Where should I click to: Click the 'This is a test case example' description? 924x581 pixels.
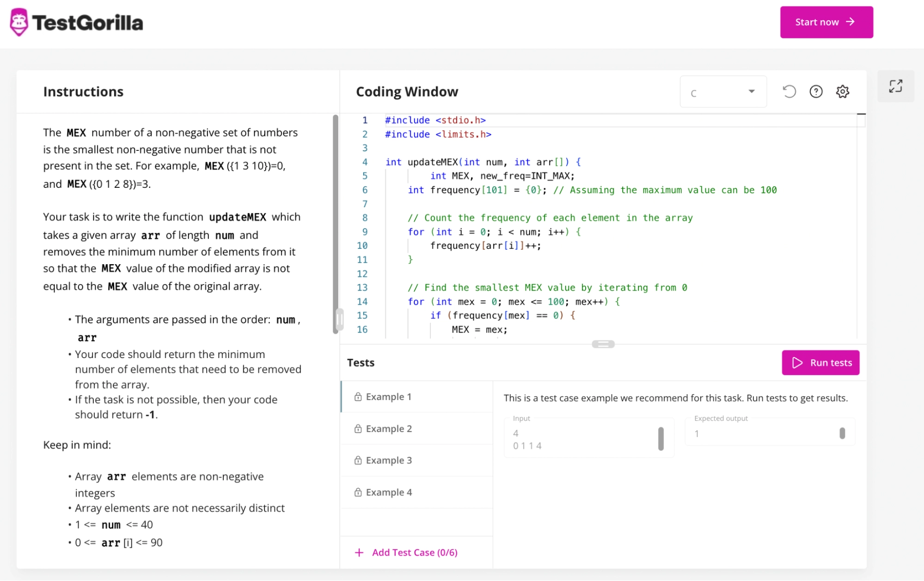click(675, 398)
